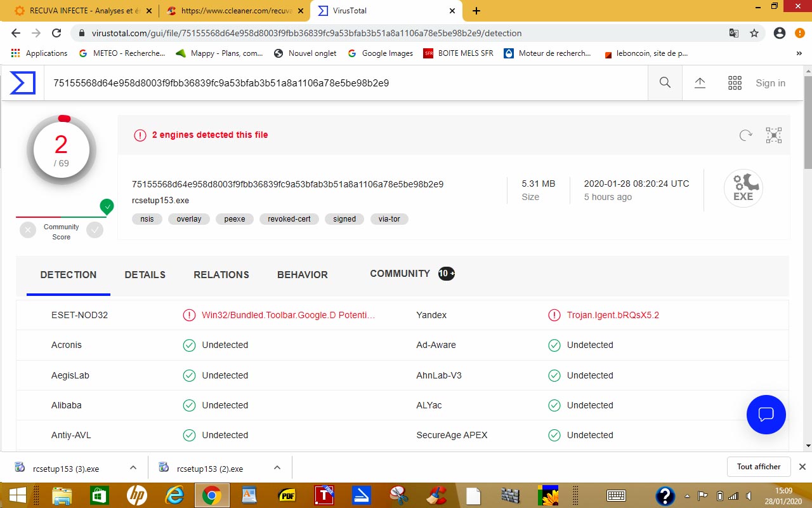812x508 pixels.
Task: Open BOITE MELS SFR bookmark
Action: click(458, 53)
